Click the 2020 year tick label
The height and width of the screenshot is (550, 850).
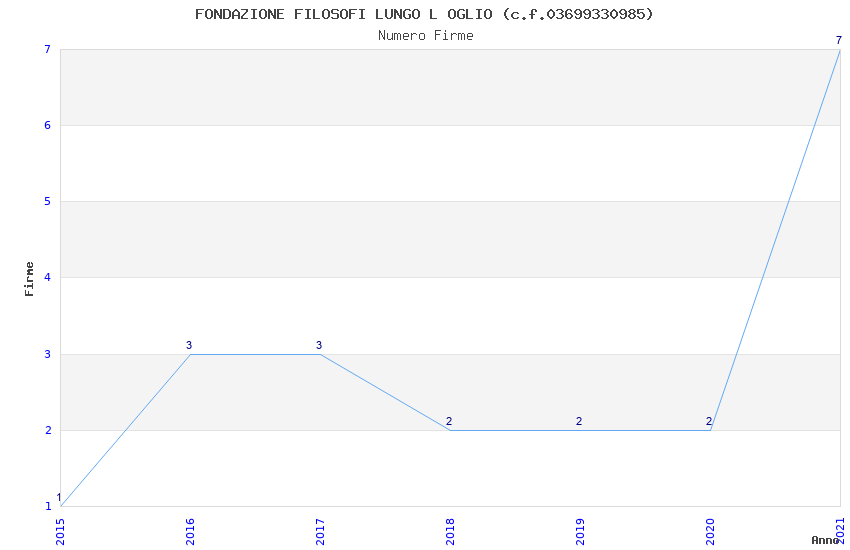pos(711,532)
